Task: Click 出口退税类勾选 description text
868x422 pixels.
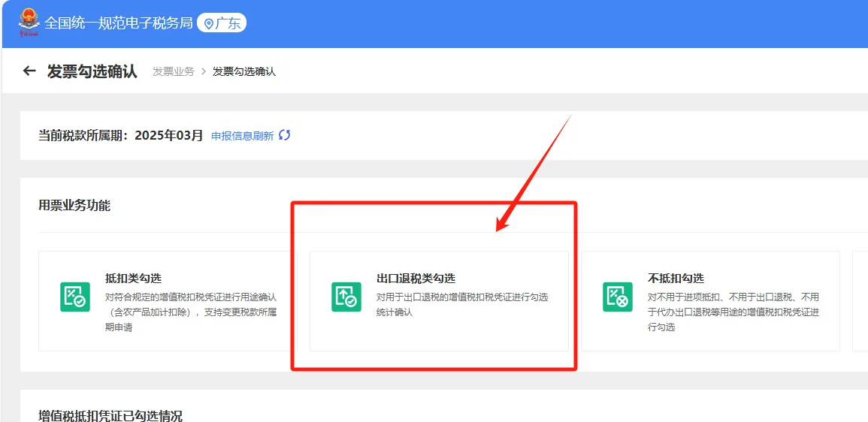Action: pyautogui.click(x=461, y=305)
